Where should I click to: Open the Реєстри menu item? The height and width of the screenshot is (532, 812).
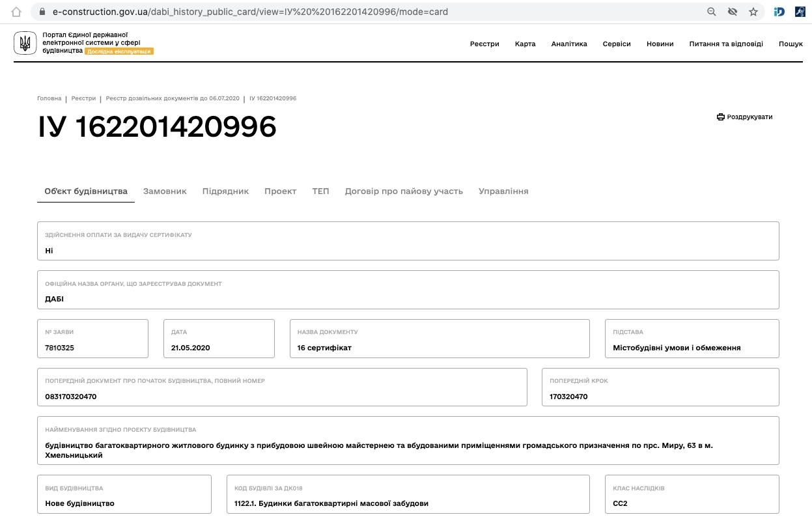484,44
